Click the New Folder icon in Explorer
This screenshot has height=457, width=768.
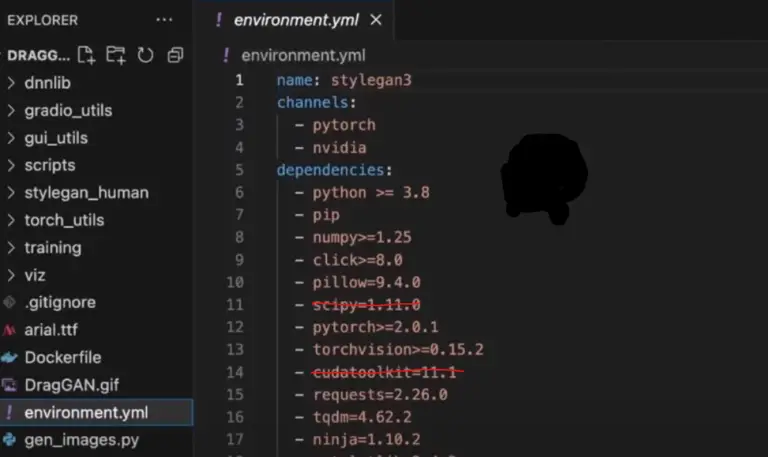[x=116, y=55]
